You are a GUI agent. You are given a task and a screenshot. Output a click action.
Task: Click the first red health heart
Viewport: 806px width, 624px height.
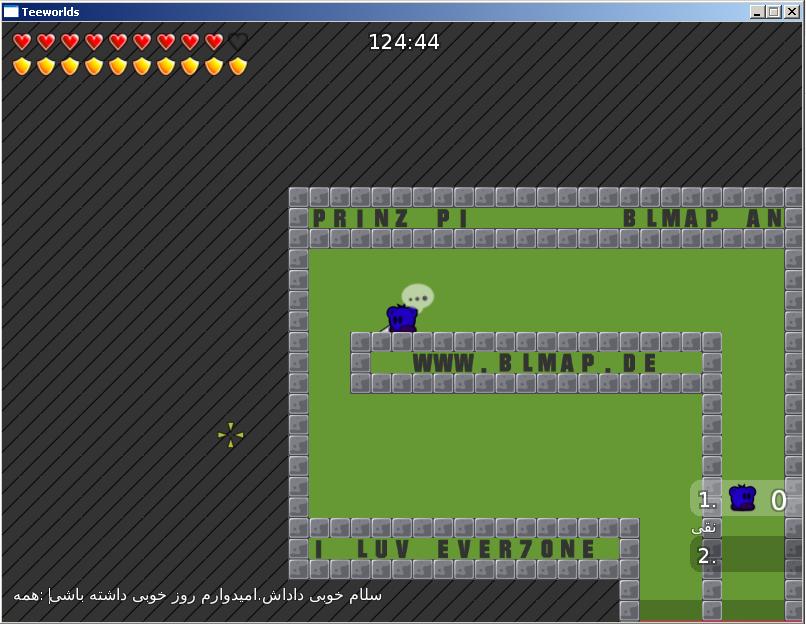pyautogui.click(x=22, y=42)
